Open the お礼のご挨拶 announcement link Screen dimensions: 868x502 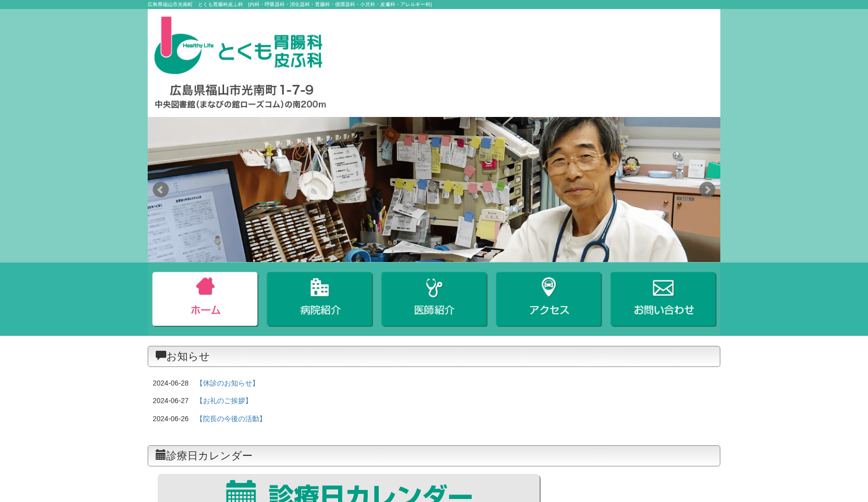[x=225, y=401]
